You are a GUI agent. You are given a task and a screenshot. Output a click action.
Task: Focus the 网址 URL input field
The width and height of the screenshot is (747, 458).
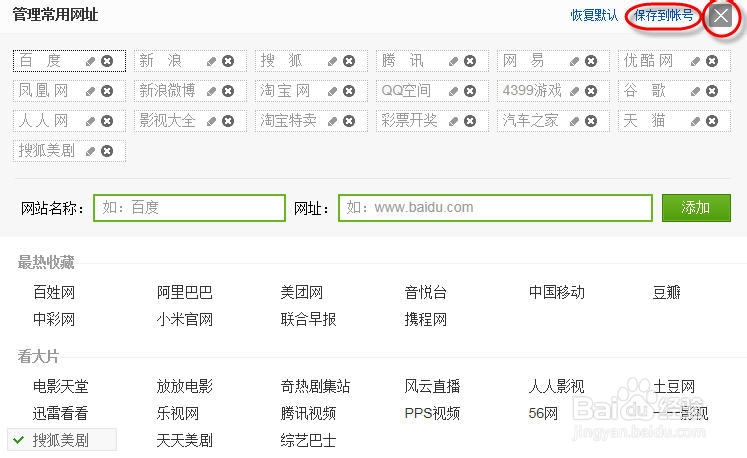[495, 208]
